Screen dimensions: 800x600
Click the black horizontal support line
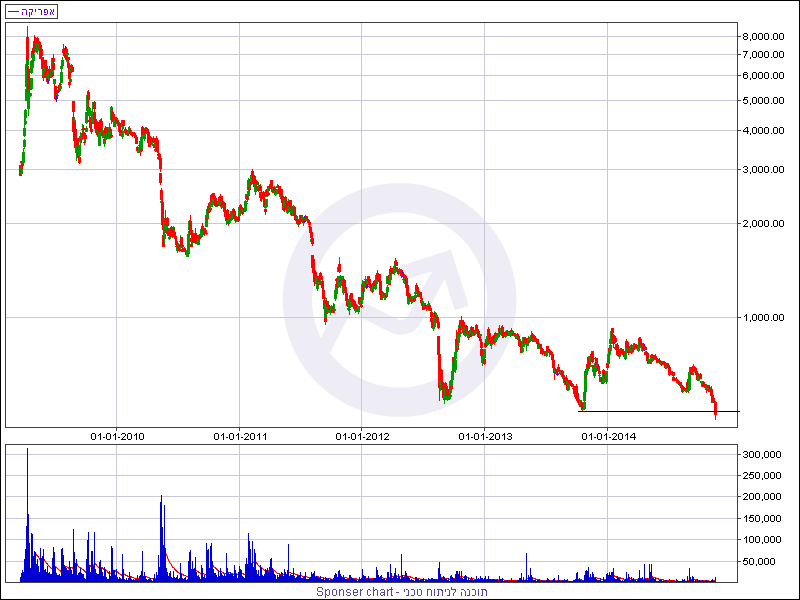click(x=659, y=411)
